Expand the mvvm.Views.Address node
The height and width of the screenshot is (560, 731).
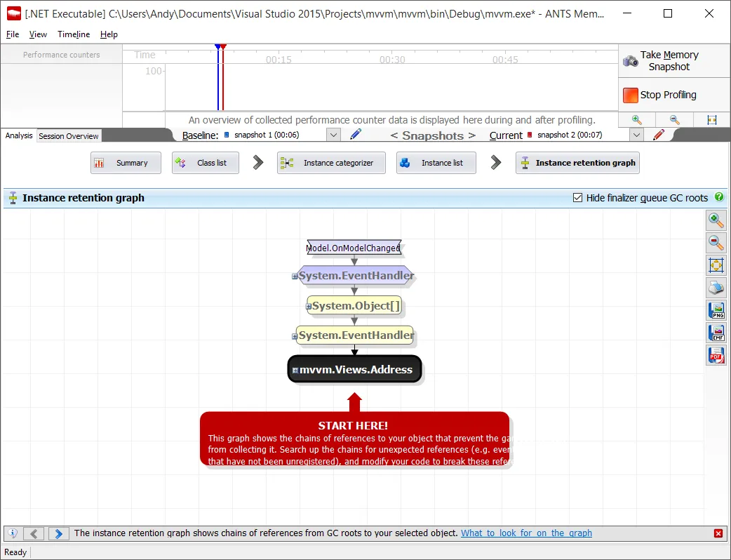(x=295, y=371)
